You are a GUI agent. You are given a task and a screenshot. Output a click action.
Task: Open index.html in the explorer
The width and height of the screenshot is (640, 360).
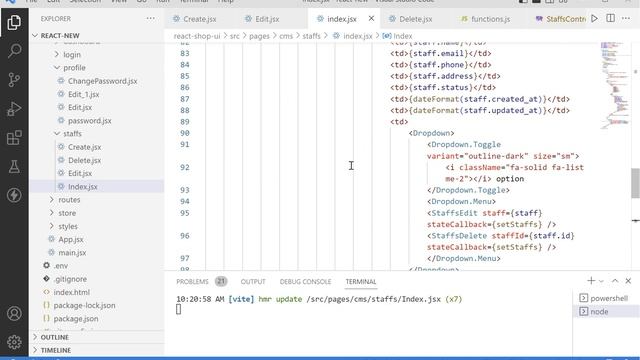pyautogui.click(x=97, y=292)
